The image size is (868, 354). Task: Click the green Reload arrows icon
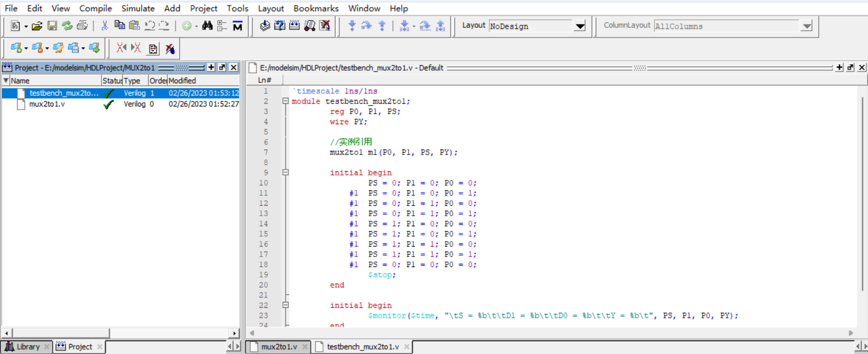tap(67, 26)
